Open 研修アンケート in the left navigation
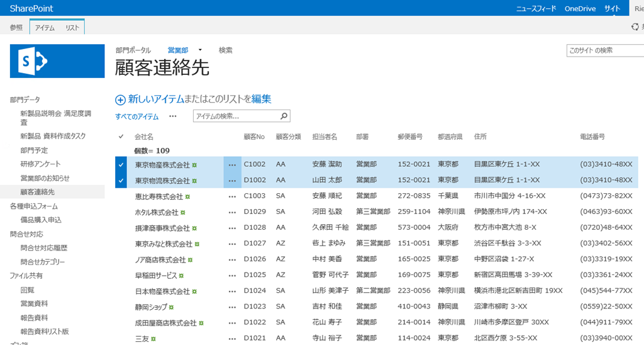The width and height of the screenshot is (644, 345). click(x=40, y=164)
